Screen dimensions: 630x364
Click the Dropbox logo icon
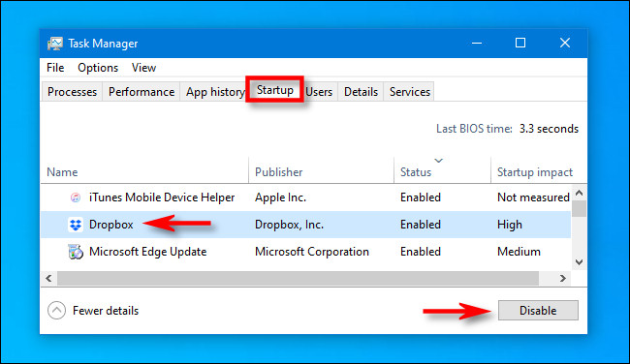click(76, 225)
